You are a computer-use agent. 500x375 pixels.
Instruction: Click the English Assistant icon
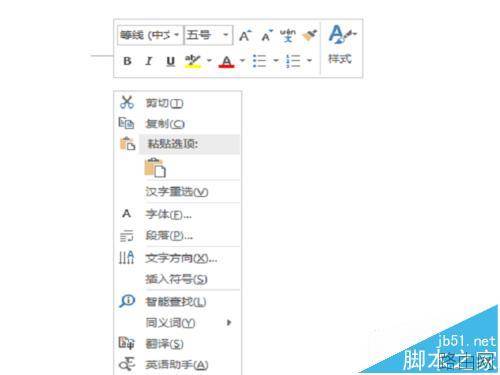(x=127, y=364)
